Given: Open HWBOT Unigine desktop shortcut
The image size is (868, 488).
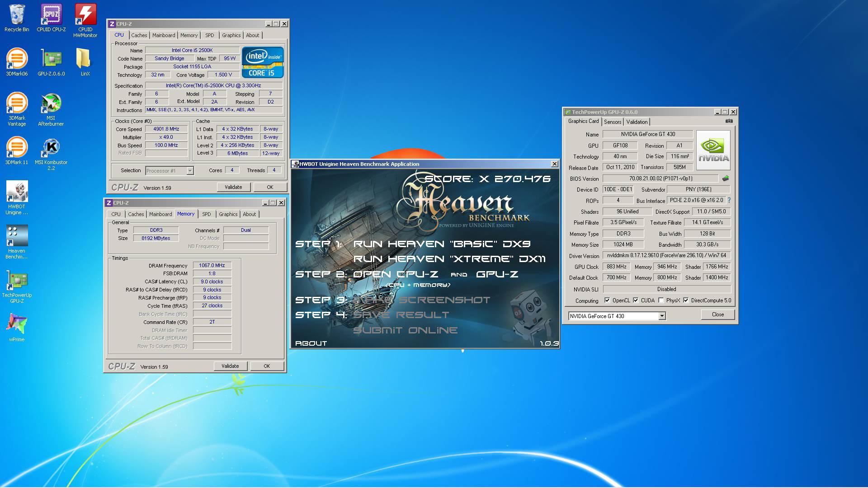Looking at the screenshot, I should (17, 198).
